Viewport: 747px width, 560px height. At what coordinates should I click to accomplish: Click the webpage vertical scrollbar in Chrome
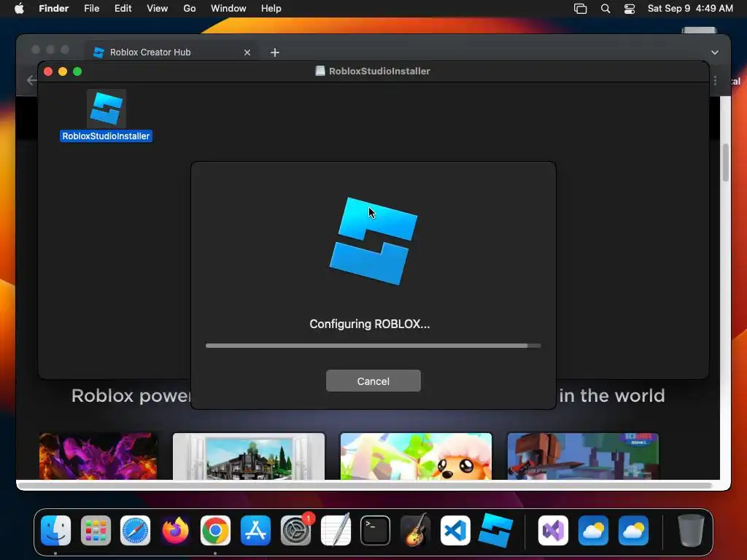point(726,162)
